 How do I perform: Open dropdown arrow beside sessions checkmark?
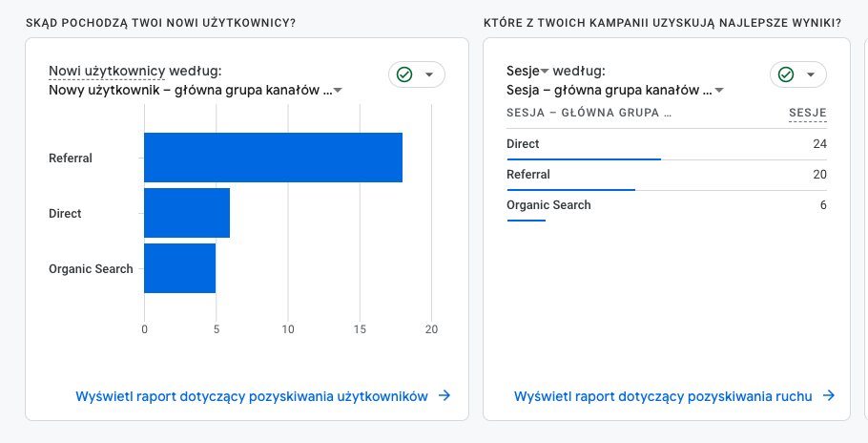[811, 74]
